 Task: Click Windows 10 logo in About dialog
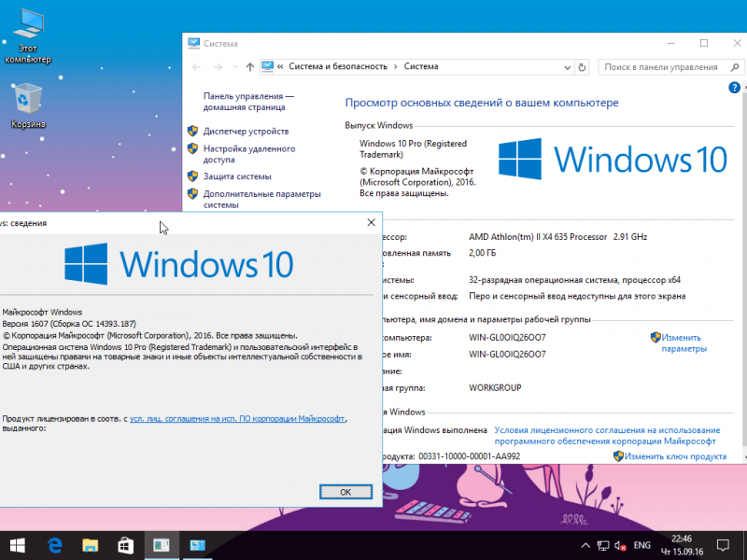point(179,264)
